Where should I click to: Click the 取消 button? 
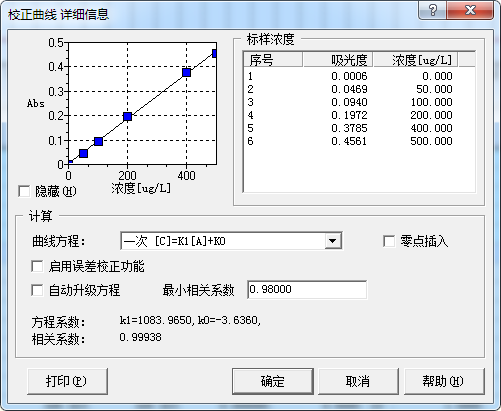coord(358,381)
